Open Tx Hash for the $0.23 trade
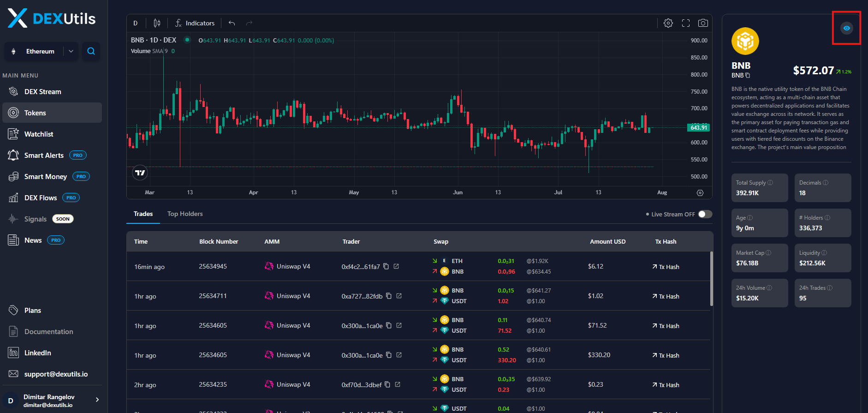 click(x=666, y=385)
